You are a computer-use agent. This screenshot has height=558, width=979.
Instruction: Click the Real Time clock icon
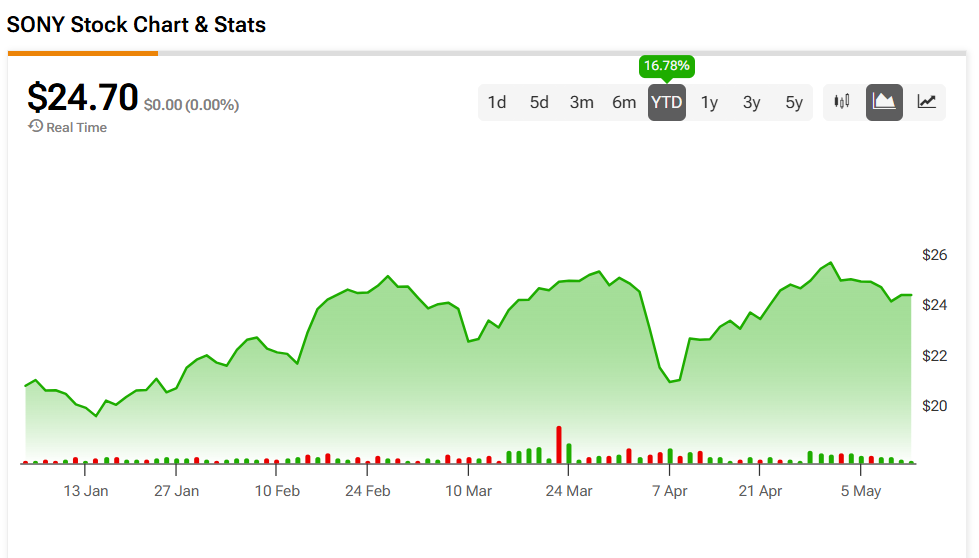[36, 126]
